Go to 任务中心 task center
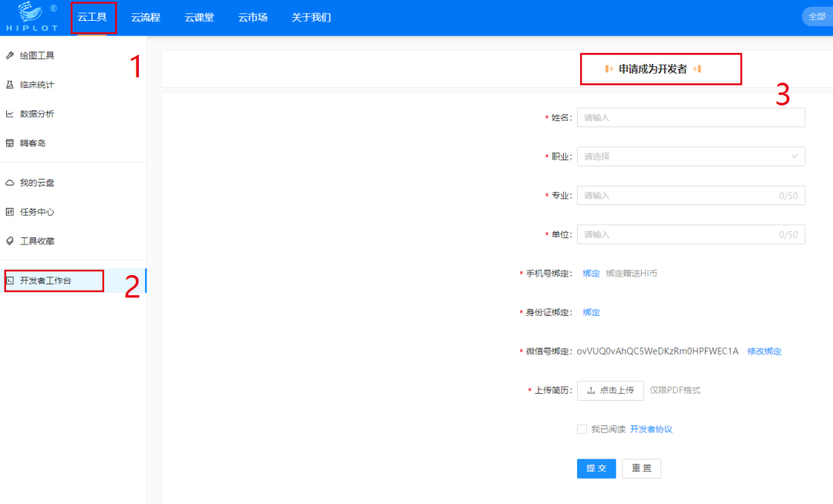This screenshot has height=504, width=833. click(35, 211)
